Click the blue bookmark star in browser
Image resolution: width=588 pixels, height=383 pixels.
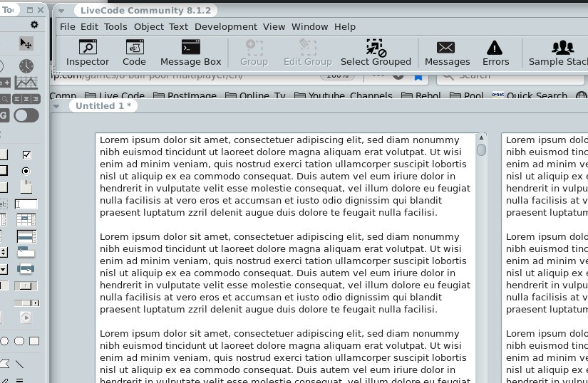(418, 77)
